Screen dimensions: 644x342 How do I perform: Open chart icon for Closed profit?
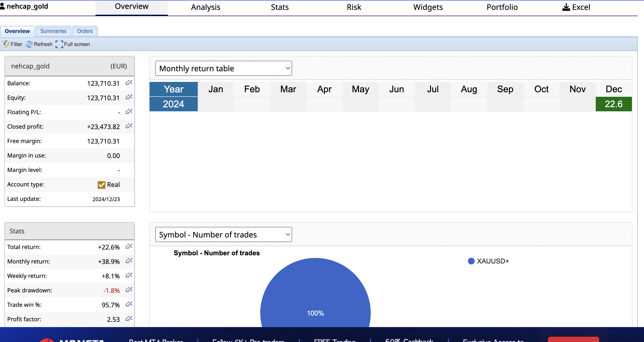point(129,126)
